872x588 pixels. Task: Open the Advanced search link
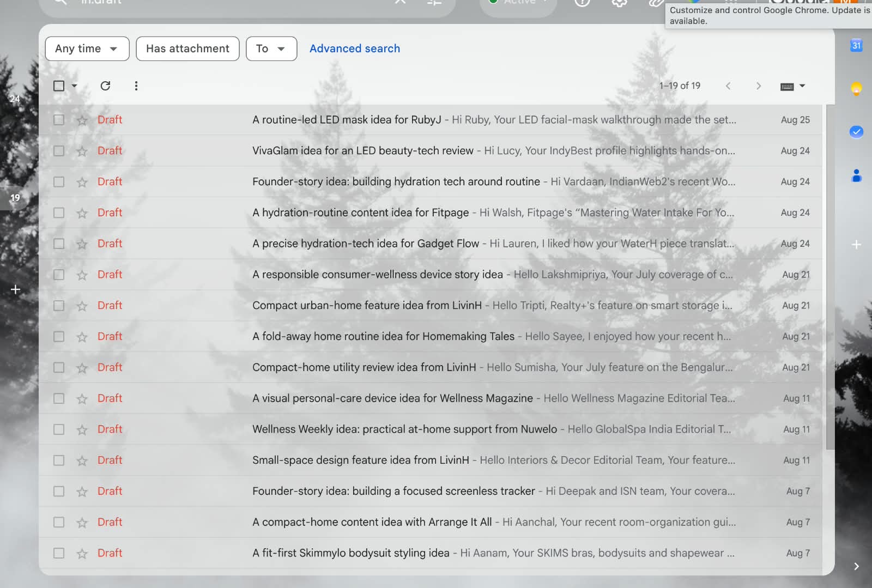point(355,49)
